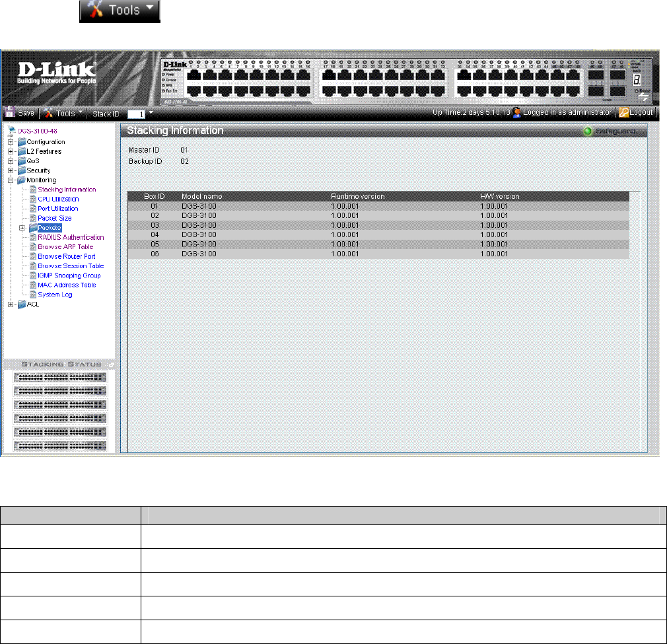Image resolution: width=667 pixels, height=644 pixels.
Task: Click the Port Utilization page icon
Action: (33, 209)
